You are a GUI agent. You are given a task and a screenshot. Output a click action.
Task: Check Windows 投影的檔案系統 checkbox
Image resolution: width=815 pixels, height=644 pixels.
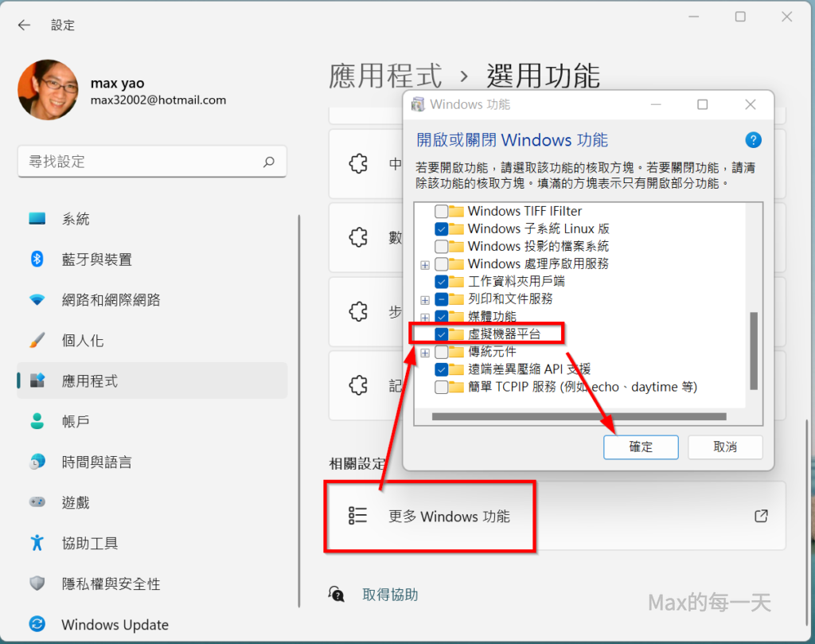(x=441, y=246)
